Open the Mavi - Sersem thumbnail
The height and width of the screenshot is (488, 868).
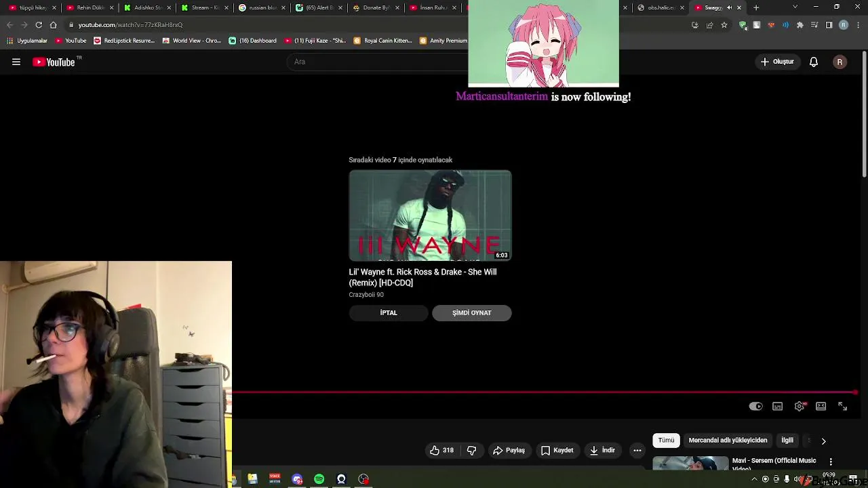(x=690, y=464)
